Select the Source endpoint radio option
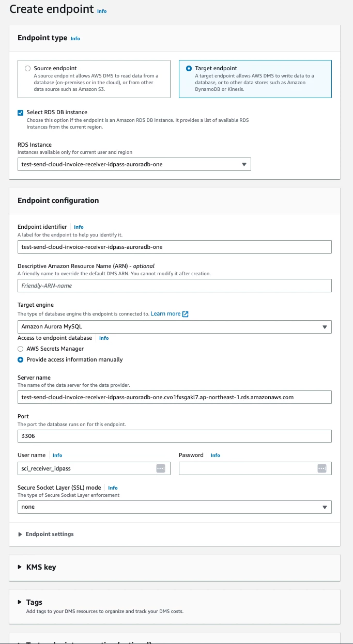 click(x=27, y=68)
